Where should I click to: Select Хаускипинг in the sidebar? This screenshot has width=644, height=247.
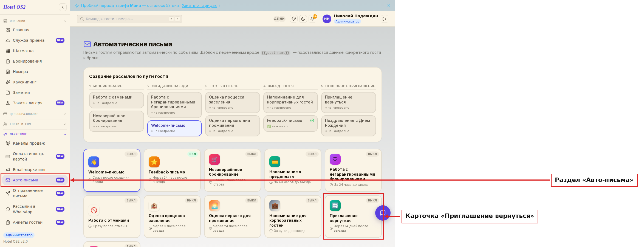(35, 82)
